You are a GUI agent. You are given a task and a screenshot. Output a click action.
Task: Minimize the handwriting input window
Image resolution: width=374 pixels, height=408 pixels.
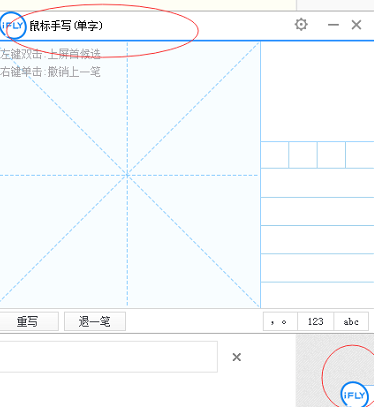click(x=333, y=25)
